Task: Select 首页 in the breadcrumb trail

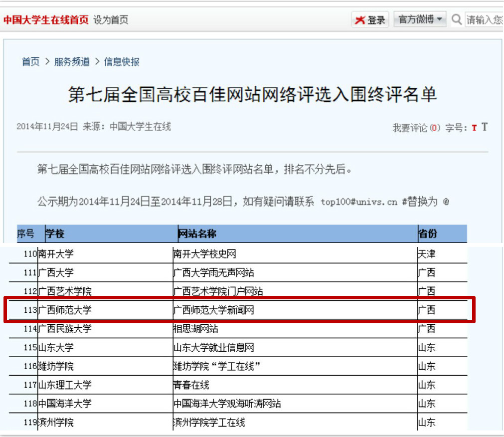Action: [x=29, y=61]
